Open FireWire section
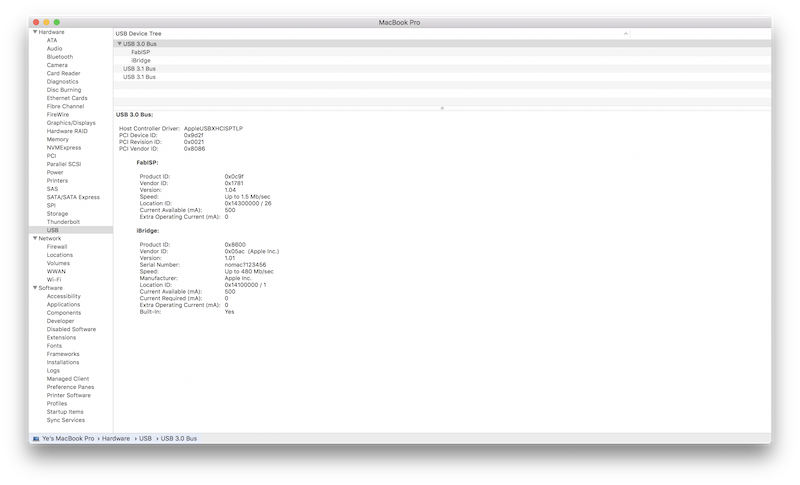This screenshot has height=485, width=800. coord(58,115)
